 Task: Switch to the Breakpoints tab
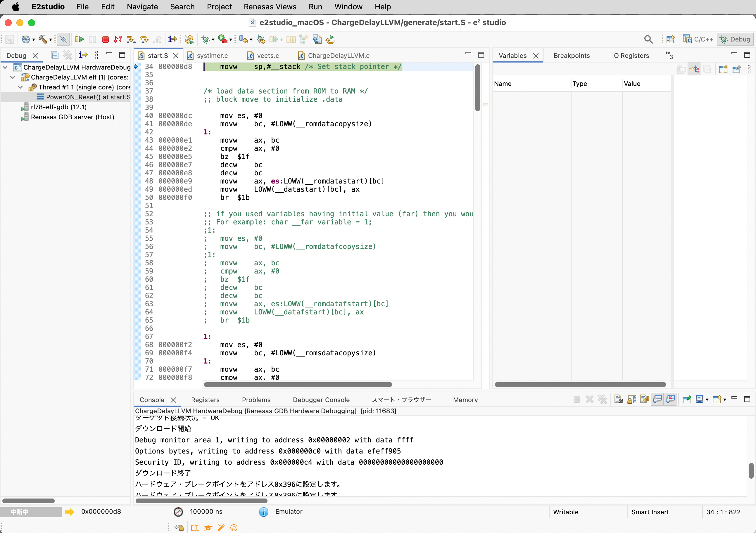pyautogui.click(x=572, y=55)
